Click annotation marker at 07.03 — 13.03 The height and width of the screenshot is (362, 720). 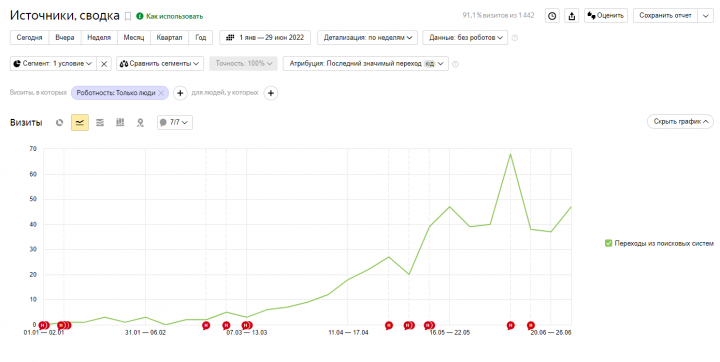(x=247, y=325)
